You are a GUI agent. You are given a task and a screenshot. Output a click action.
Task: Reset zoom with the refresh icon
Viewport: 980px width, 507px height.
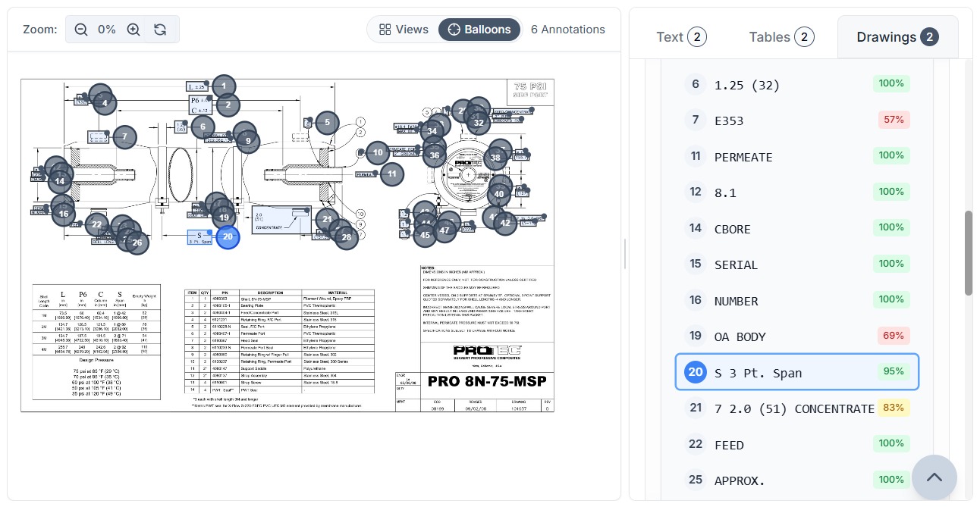click(160, 30)
